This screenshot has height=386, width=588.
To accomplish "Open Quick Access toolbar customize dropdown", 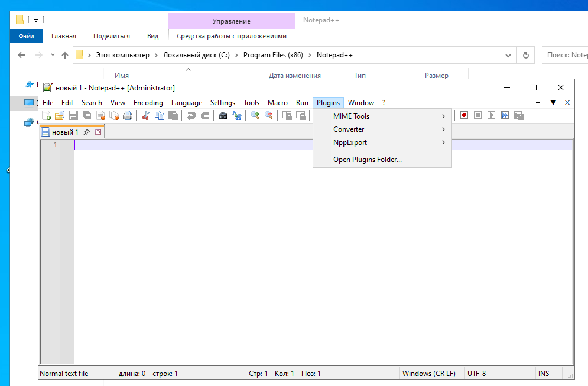I will coord(37,20).
